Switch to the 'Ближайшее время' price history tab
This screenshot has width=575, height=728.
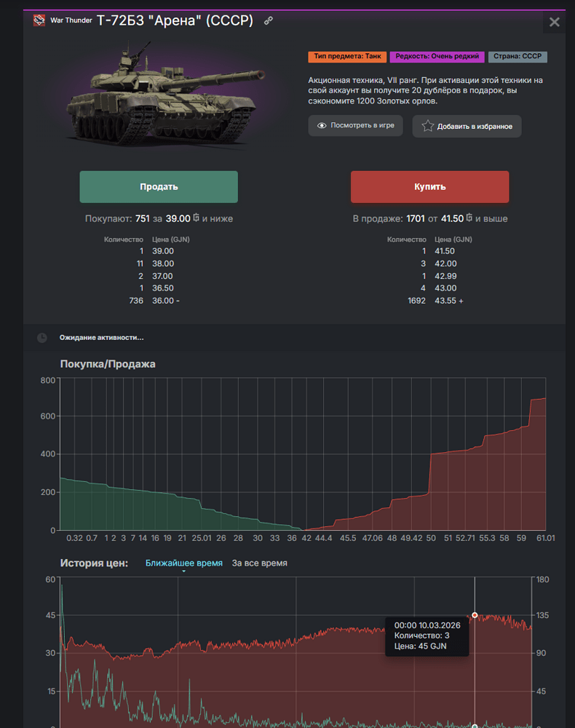[183, 563]
